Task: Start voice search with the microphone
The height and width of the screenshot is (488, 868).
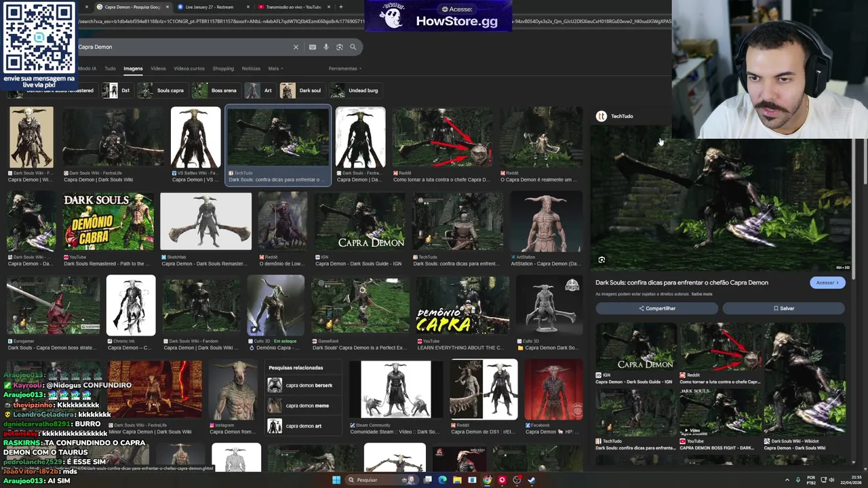Action: [326, 47]
